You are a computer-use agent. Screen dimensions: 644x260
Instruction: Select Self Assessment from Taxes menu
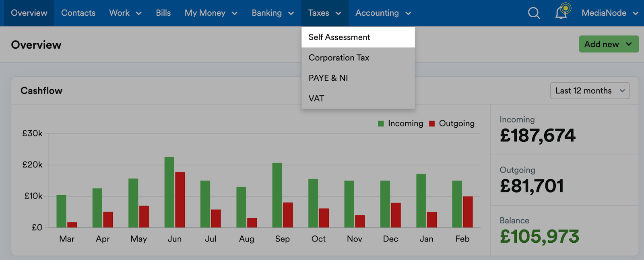click(x=358, y=37)
